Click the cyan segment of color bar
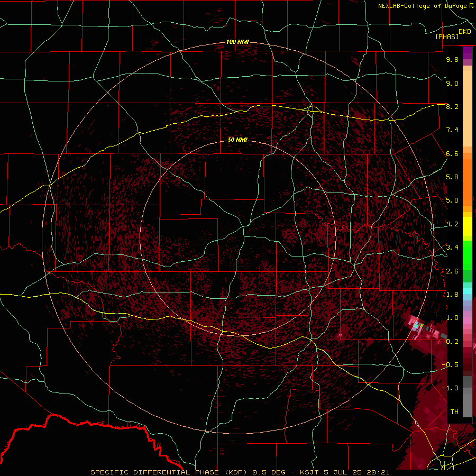The image size is (476, 476). [x=467, y=291]
